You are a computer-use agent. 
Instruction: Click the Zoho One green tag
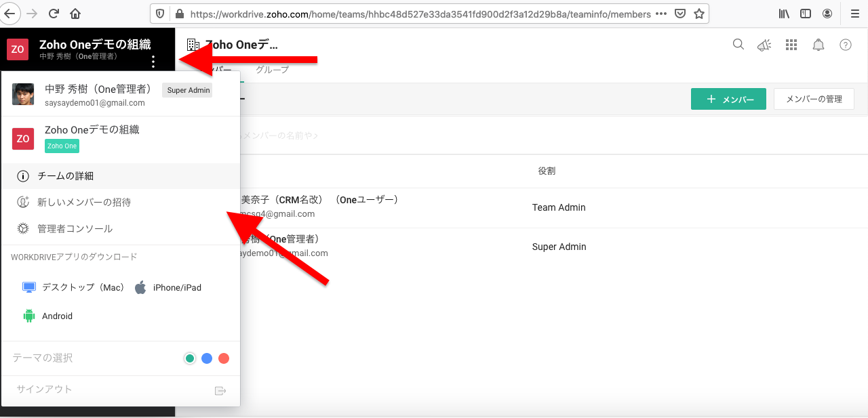coord(62,146)
